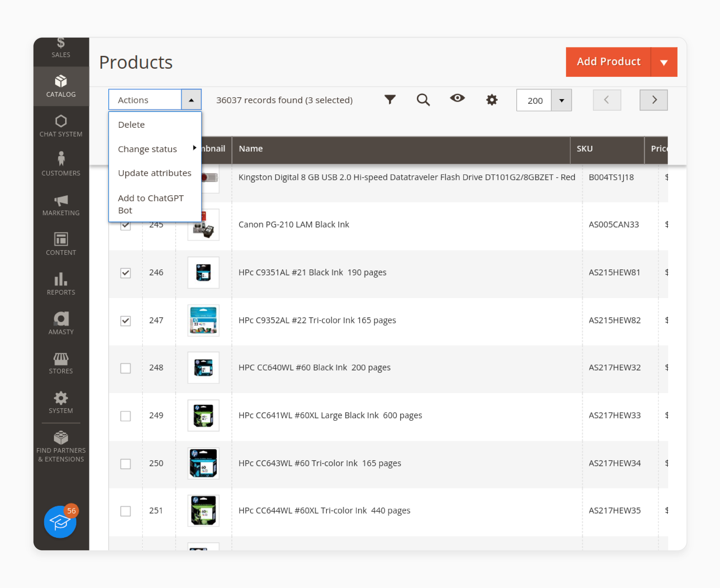This screenshot has height=588, width=720.
Task: Click the Kingston Digital Flash Drive name
Action: click(407, 177)
